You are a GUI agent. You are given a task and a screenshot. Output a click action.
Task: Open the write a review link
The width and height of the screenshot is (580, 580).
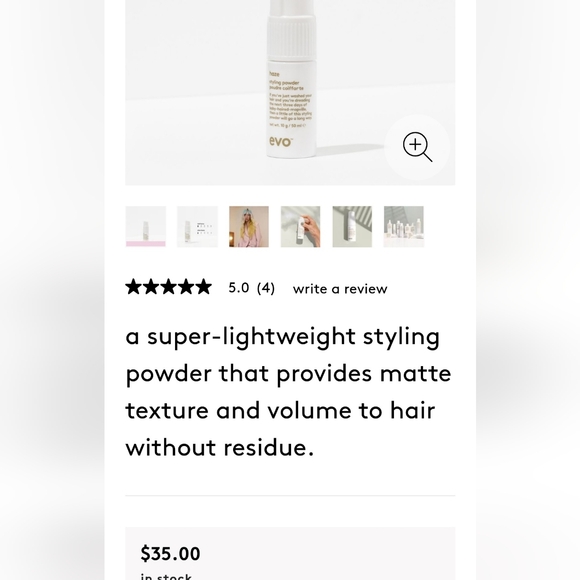pos(340,289)
